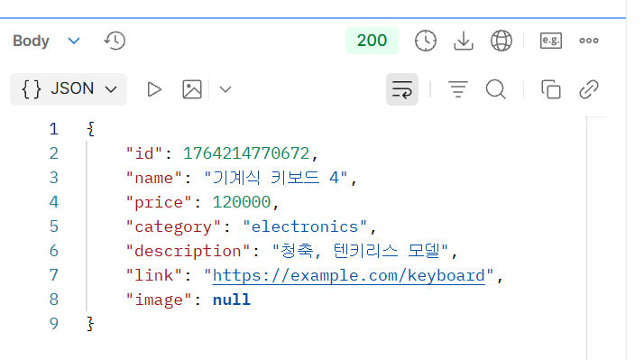Toggle the word wrap button
This screenshot has width=644, height=360.
point(402,89)
